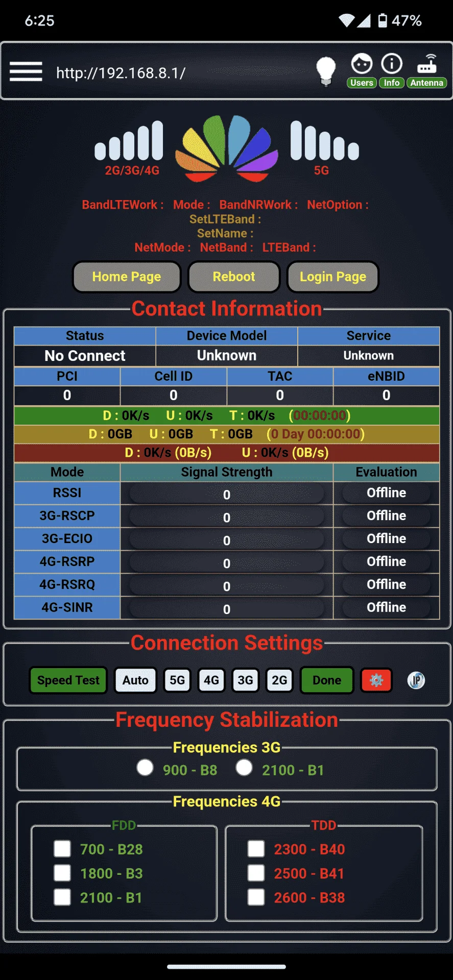Image resolution: width=453 pixels, height=980 pixels.
Task: Open the Antenna icon
Action: tap(427, 70)
